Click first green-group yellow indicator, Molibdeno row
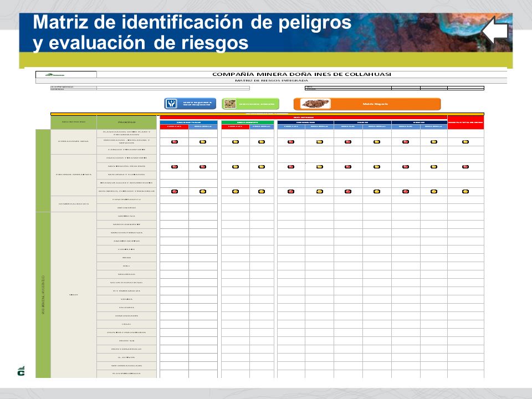Screen dimensions: 532x399 [236, 191]
